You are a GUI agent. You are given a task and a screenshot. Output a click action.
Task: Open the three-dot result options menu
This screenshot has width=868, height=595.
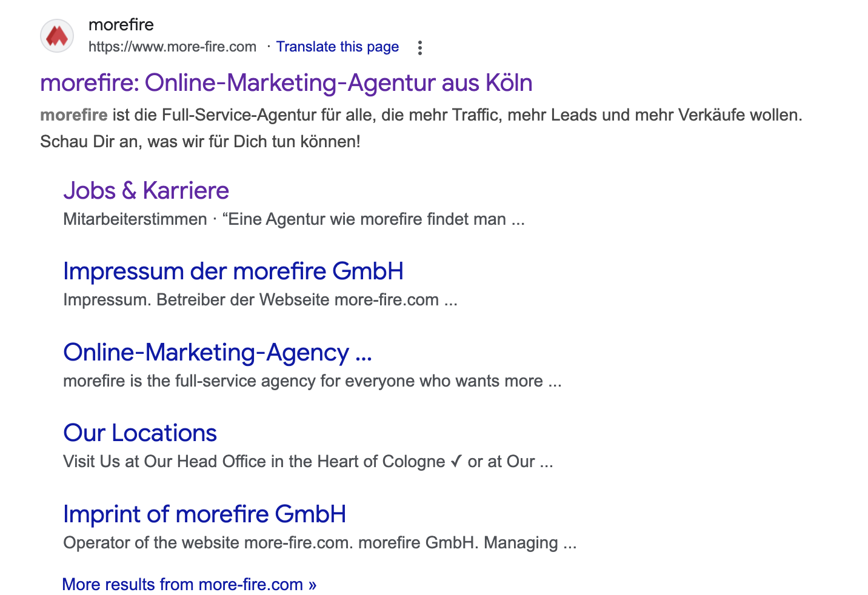(419, 48)
